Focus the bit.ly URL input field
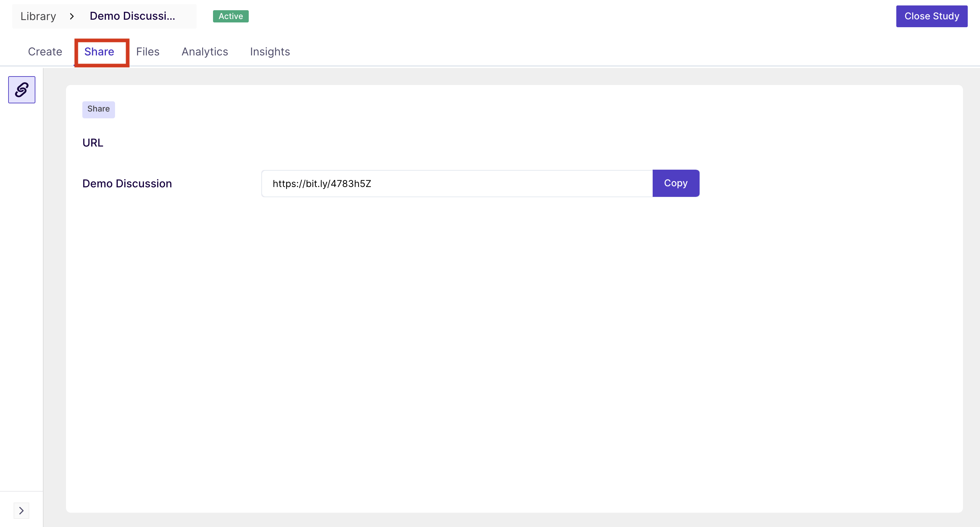This screenshot has width=980, height=527. point(457,184)
